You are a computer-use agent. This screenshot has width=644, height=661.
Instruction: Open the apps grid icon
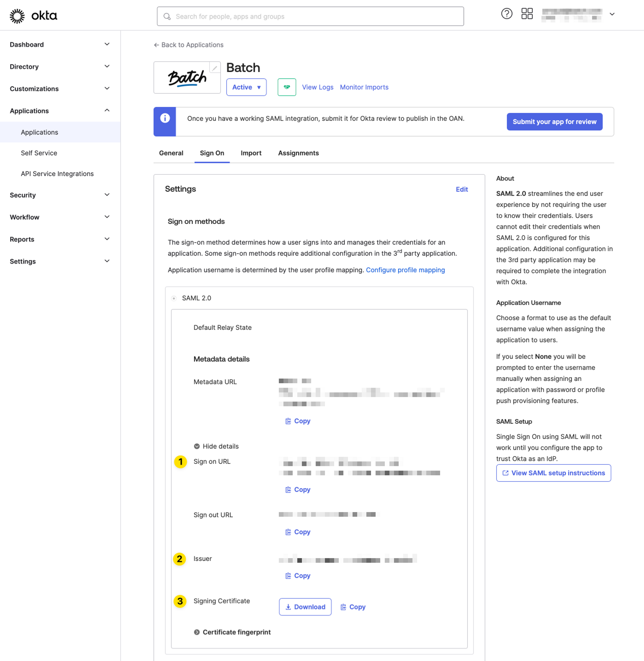[527, 14]
